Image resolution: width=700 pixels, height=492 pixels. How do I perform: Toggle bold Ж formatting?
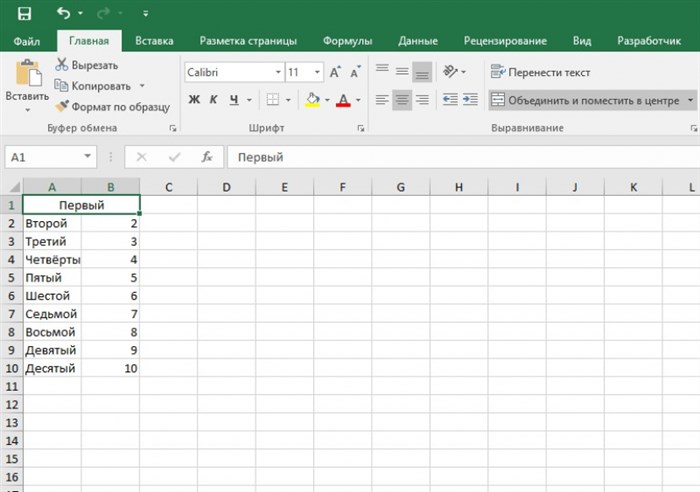click(x=194, y=100)
